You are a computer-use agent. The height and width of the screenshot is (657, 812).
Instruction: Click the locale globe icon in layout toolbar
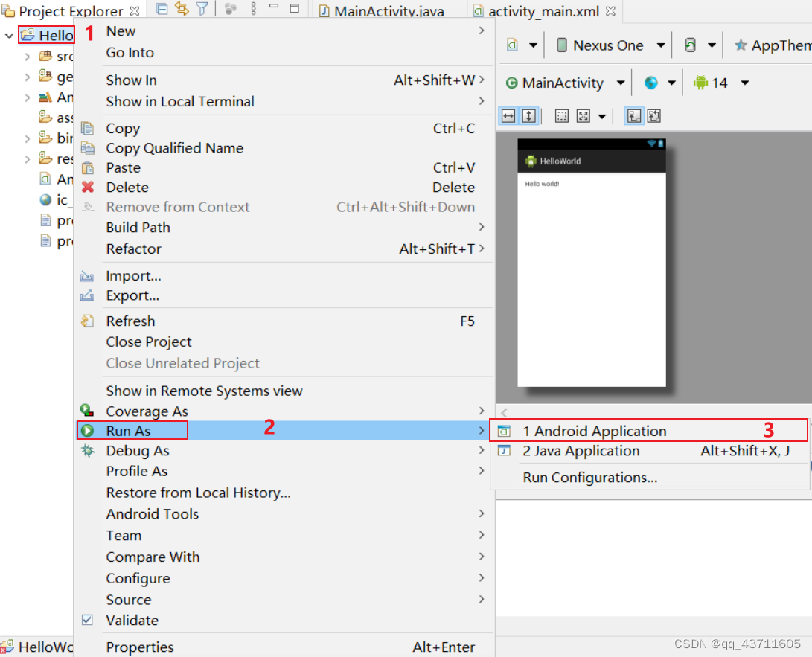pyautogui.click(x=651, y=83)
